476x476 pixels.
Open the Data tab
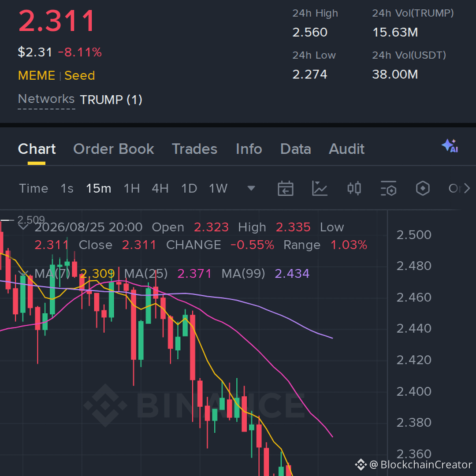point(295,149)
